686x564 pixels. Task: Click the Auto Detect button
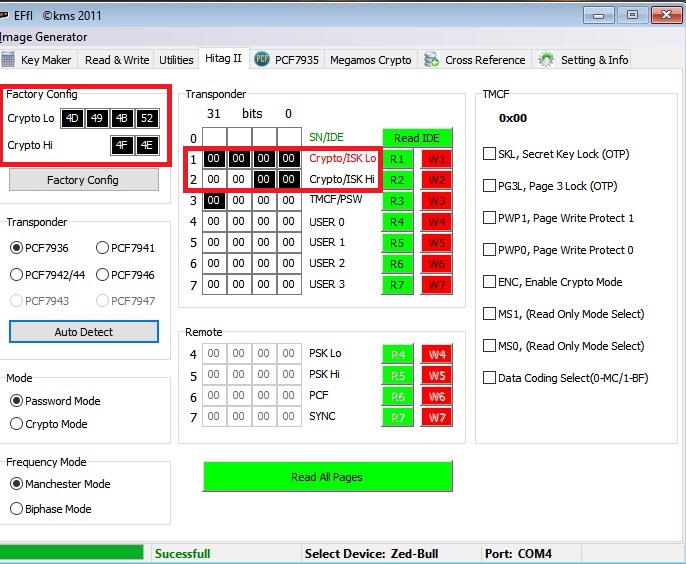click(84, 332)
